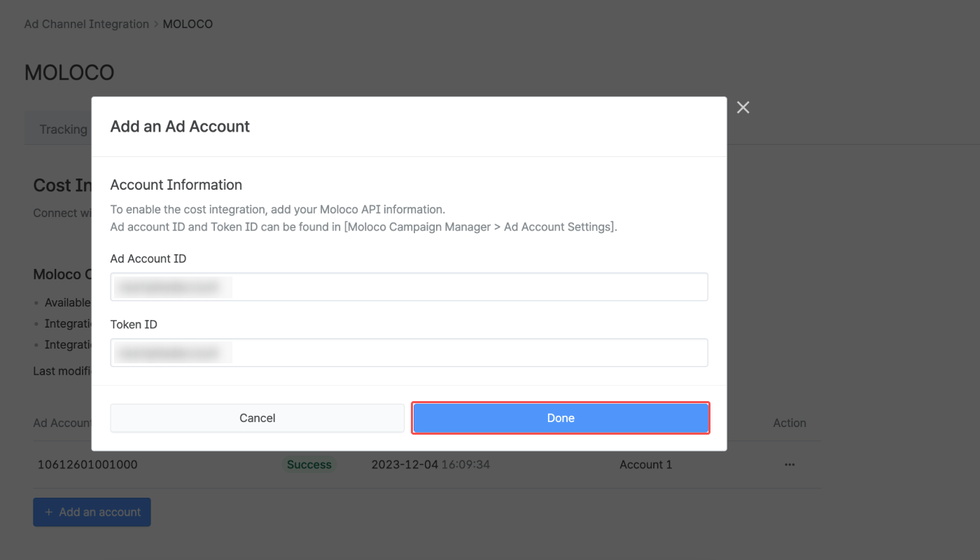Focus the Token ID input field
Viewport: 980px width, 560px height.
[x=409, y=353]
